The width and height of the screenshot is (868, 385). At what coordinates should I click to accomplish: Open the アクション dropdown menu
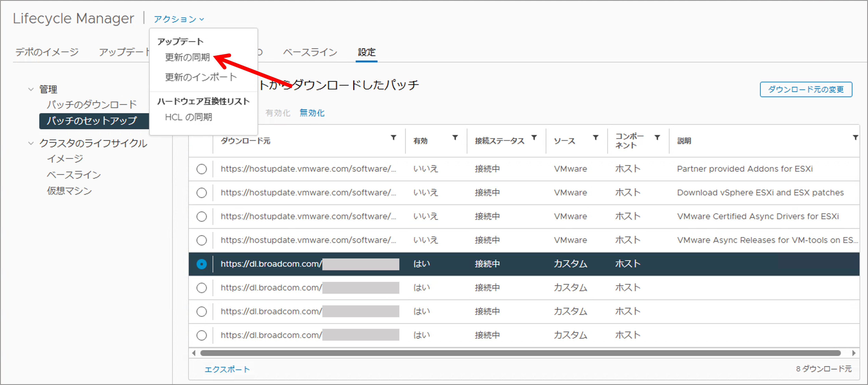tap(179, 19)
